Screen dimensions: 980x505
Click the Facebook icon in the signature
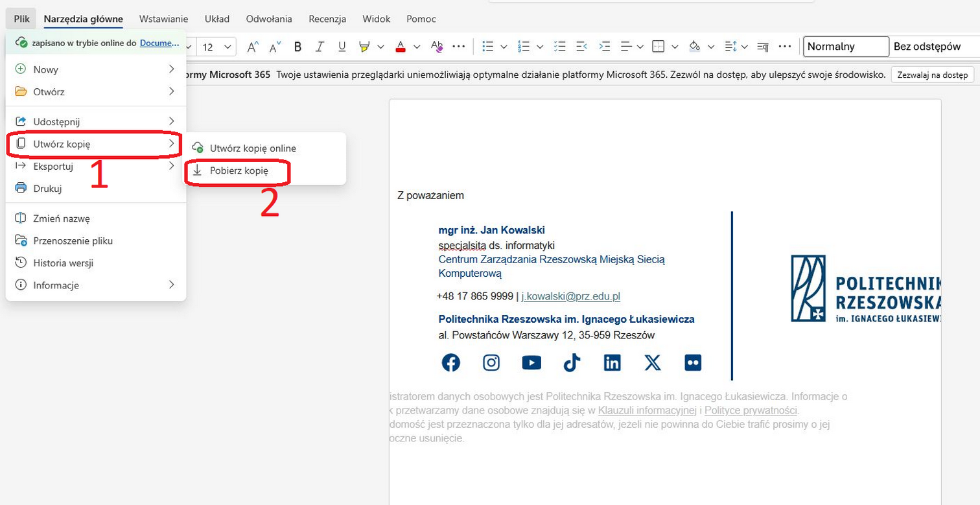coord(450,362)
